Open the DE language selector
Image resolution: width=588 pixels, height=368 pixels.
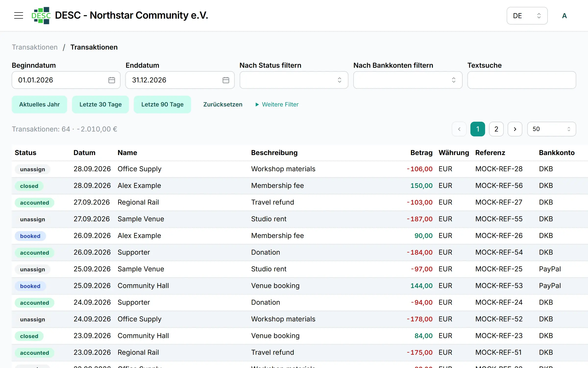527,16
